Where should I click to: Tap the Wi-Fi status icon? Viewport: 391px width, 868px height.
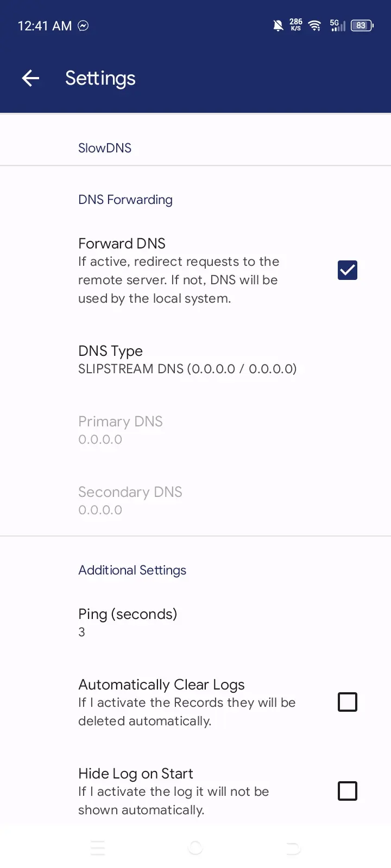coord(314,25)
